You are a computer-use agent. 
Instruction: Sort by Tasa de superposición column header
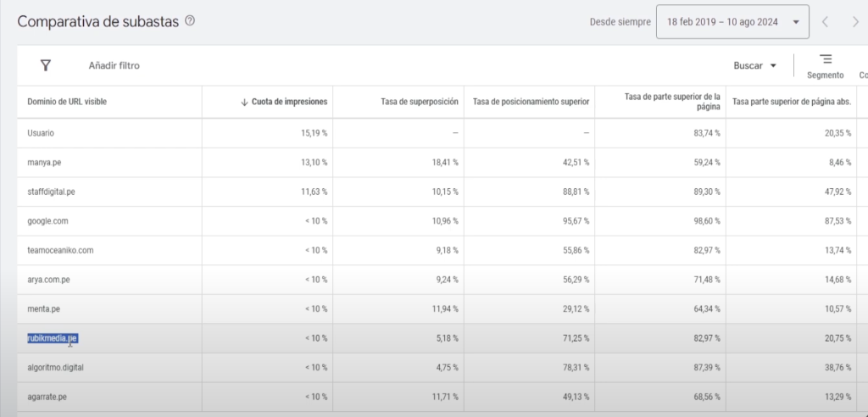(x=420, y=102)
